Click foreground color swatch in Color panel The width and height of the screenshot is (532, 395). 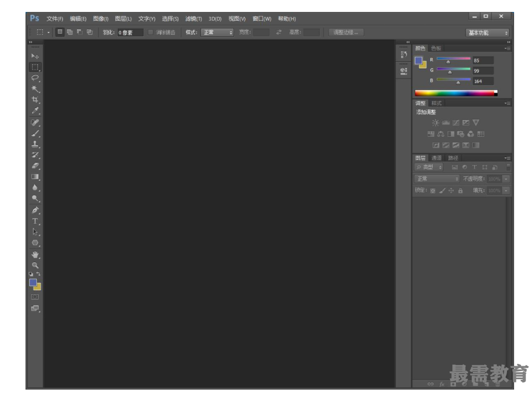click(x=419, y=60)
